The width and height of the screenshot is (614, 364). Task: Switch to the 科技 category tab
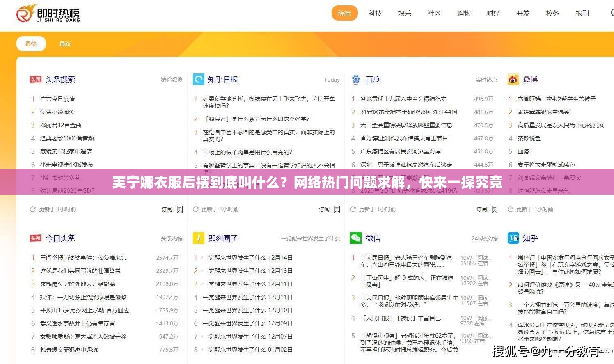click(375, 13)
